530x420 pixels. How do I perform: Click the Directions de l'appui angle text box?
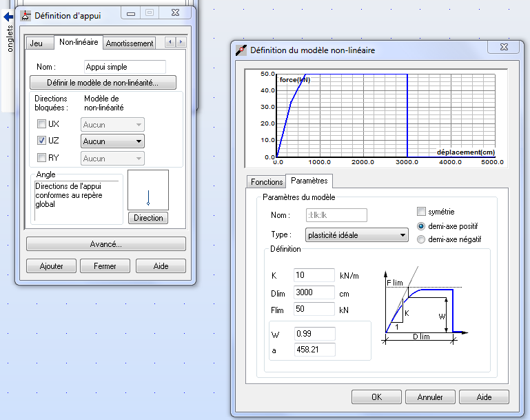(77, 201)
